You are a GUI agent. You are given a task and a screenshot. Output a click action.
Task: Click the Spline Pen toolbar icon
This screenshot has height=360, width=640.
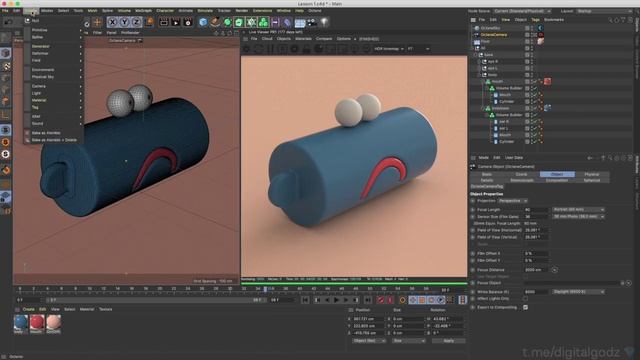pyautogui.click(x=215, y=22)
